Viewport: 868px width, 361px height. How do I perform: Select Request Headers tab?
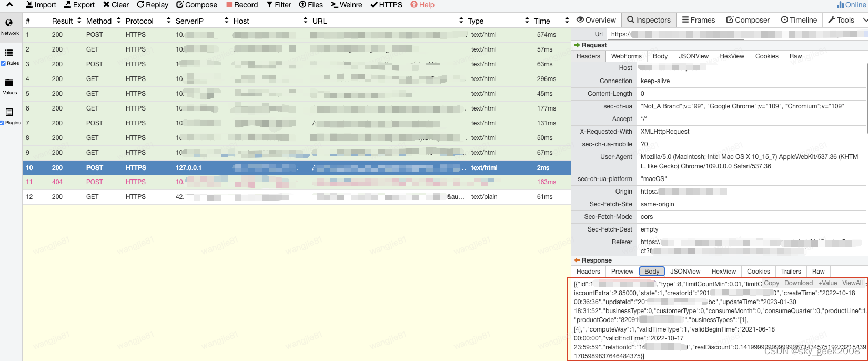[588, 56]
